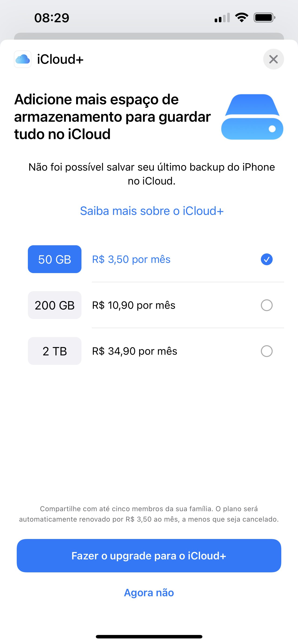Tap the blue storage drive illustration
The width and height of the screenshot is (298, 644).
tap(252, 117)
